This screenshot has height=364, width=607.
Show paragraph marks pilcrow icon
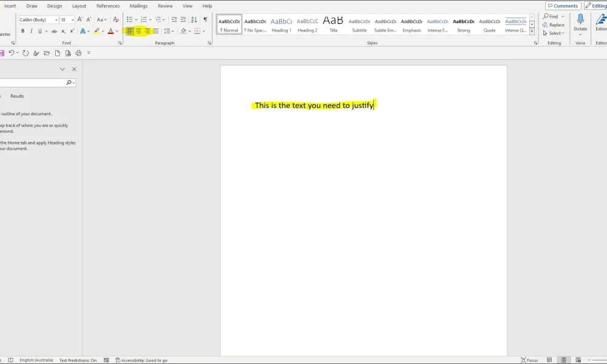(205, 19)
